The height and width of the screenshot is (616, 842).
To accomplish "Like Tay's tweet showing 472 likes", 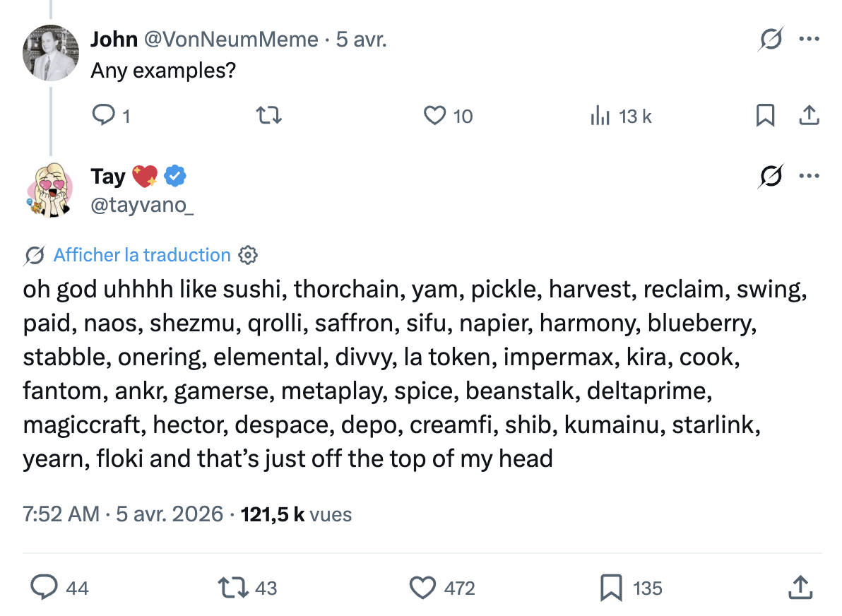I will pyautogui.click(x=422, y=587).
